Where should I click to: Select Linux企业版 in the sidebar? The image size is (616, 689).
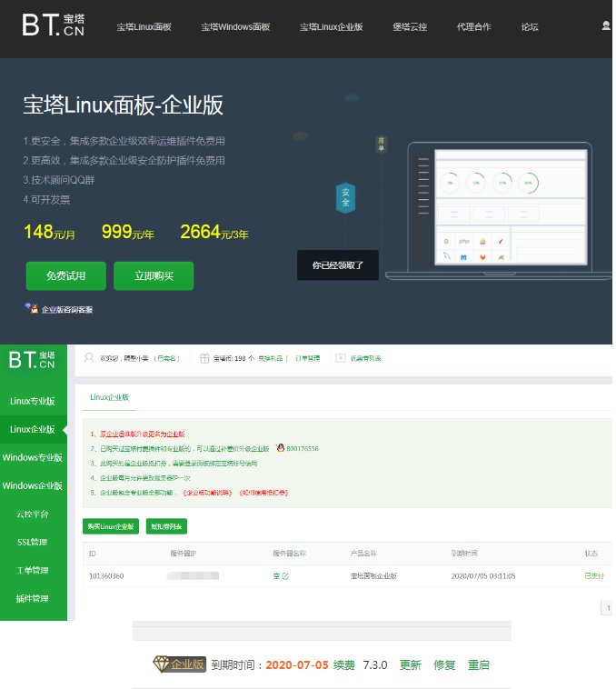pyautogui.click(x=33, y=429)
